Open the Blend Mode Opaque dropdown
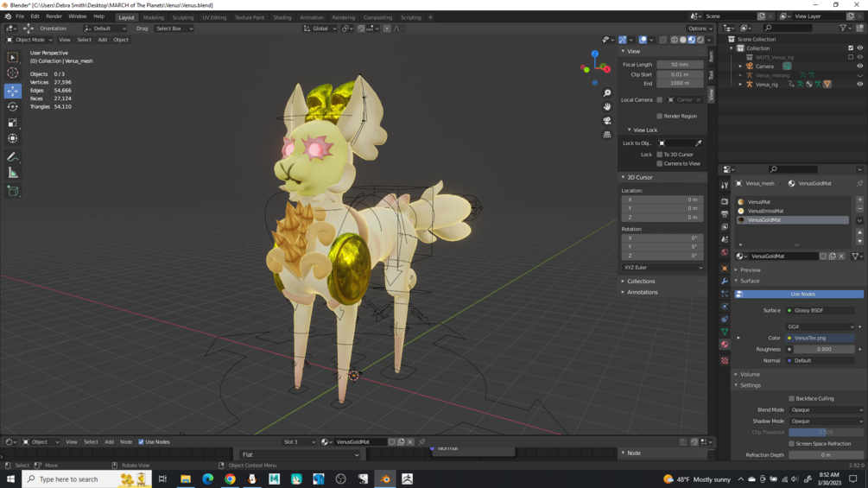Screen dimensions: 868x488 pyautogui.click(x=826, y=410)
